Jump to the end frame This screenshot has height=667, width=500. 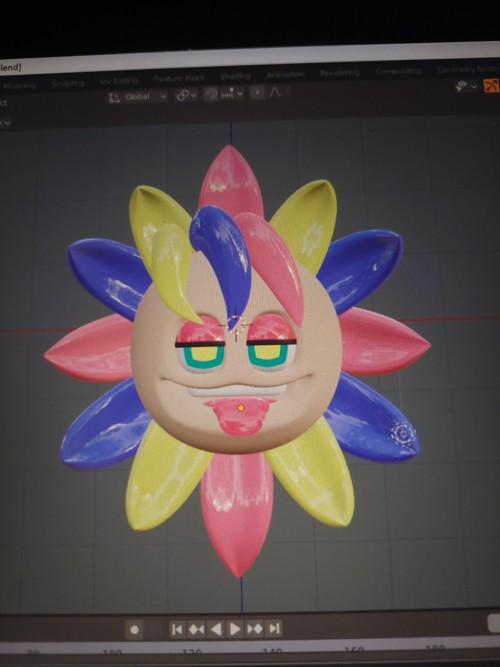[274, 628]
